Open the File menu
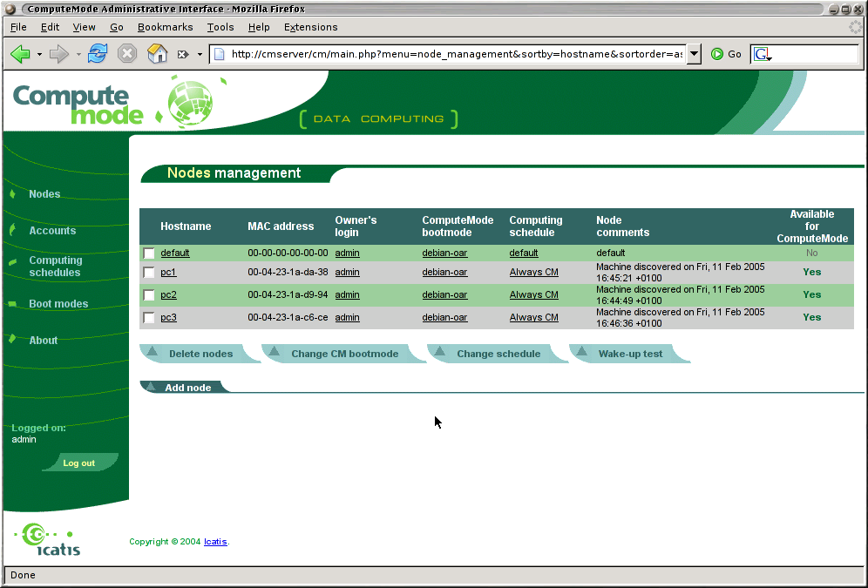 (18, 27)
